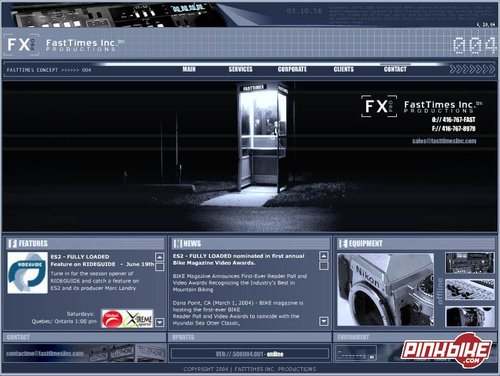Select the top equipment thumbnail
The image size is (500, 376).
470,263
